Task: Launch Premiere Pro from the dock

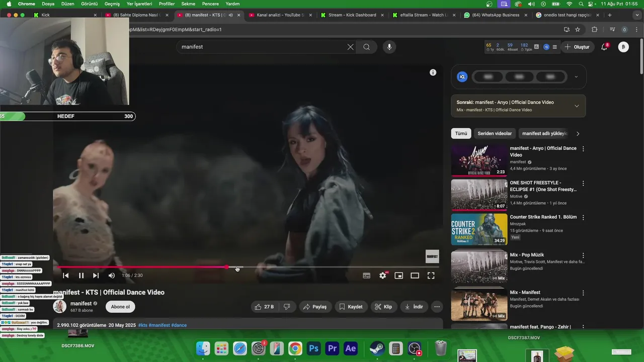Action: coord(332,348)
